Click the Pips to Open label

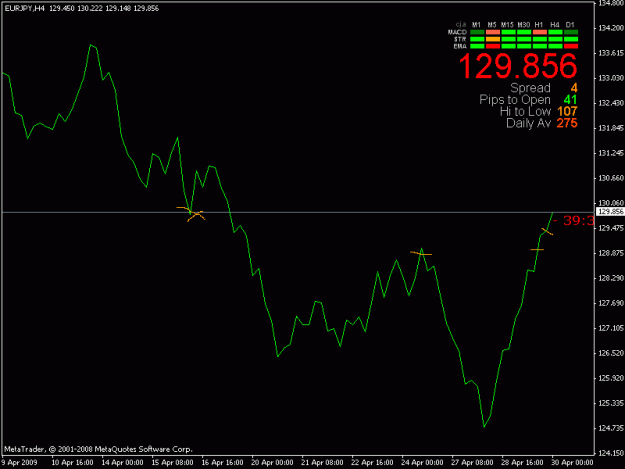coord(515,100)
